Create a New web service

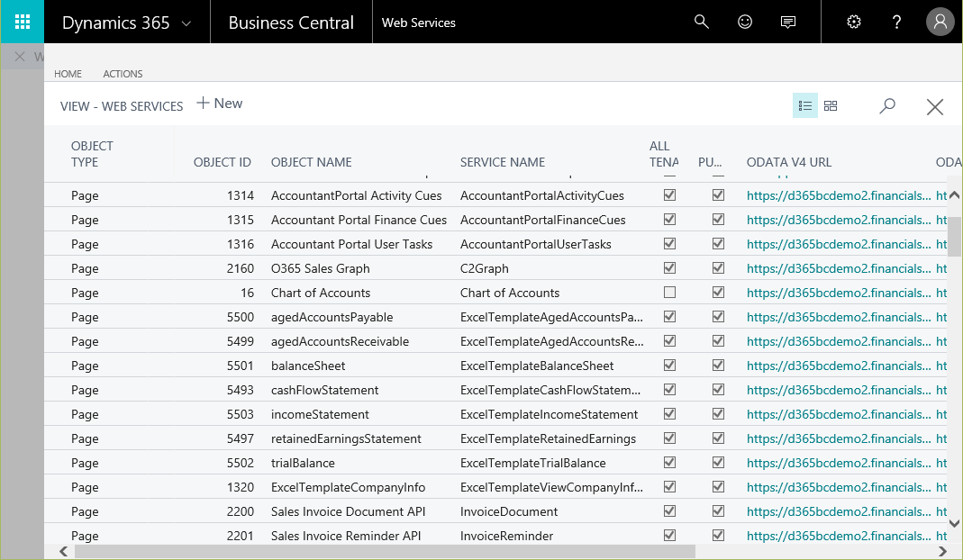coord(219,104)
